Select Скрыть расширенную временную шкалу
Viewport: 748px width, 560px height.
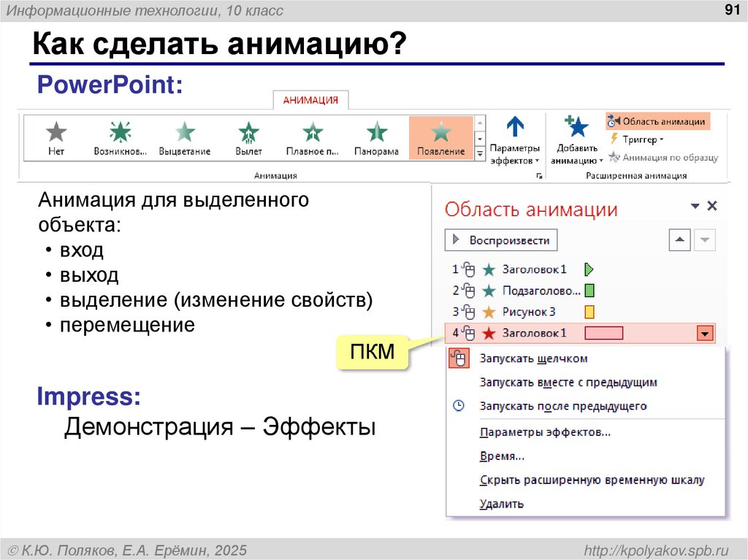click(x=592, y=480)
